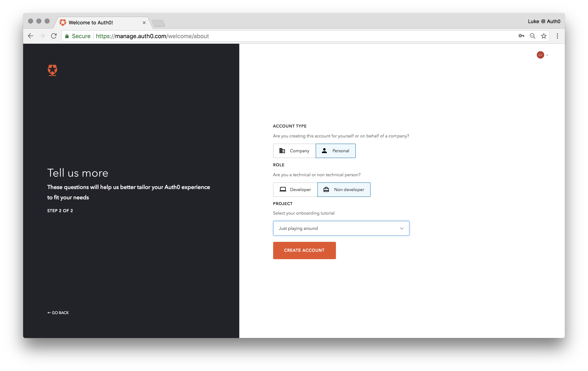This screenshot has height=371, width=588.
Task: Click the Company account type icon
Action: (282, 150)
